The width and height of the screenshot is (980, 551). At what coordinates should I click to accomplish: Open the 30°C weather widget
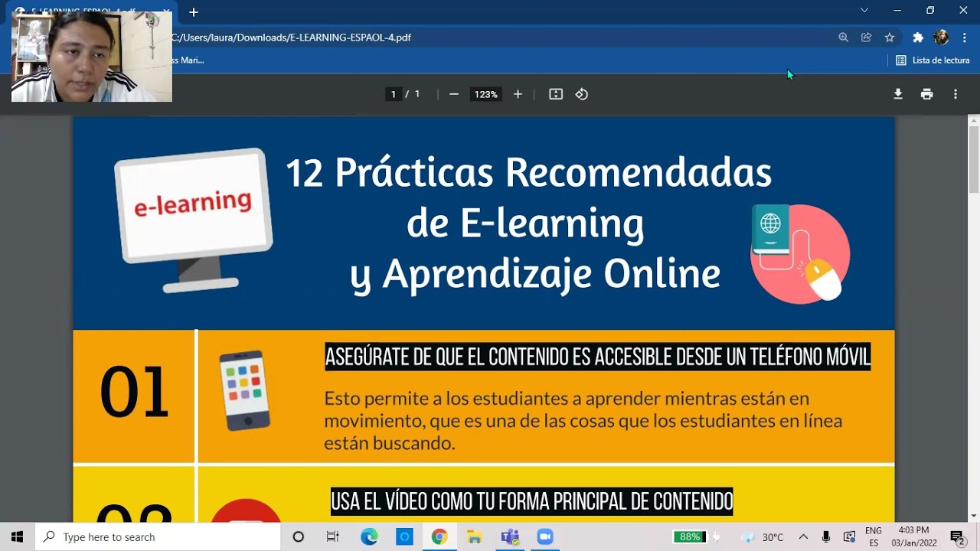pos(763,536)
